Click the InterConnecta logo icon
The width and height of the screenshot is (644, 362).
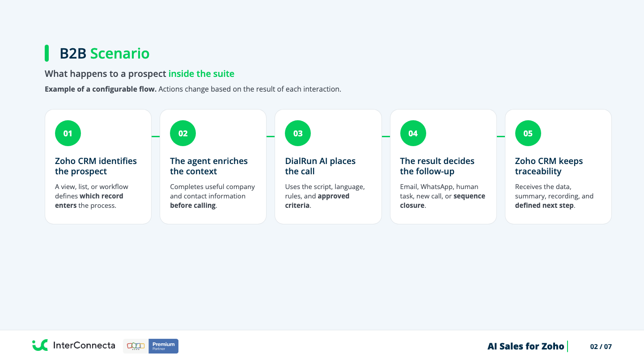click(40, 345)
